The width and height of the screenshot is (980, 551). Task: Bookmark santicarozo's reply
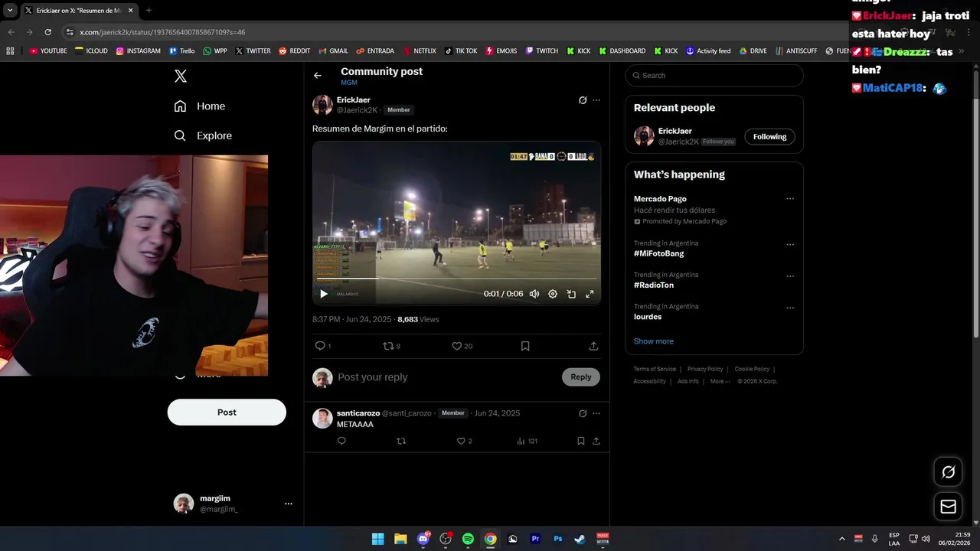tap(581, 441)
